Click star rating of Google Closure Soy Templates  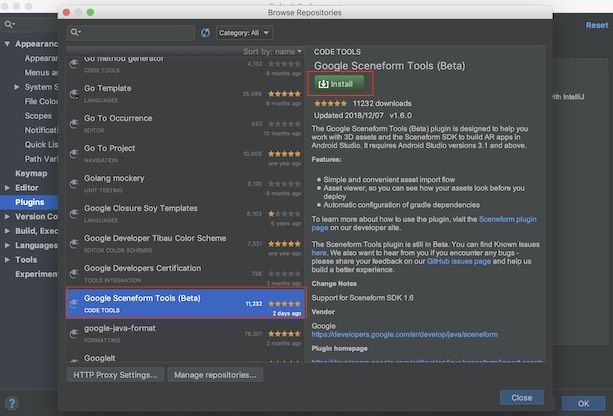(x=284, y=214)
